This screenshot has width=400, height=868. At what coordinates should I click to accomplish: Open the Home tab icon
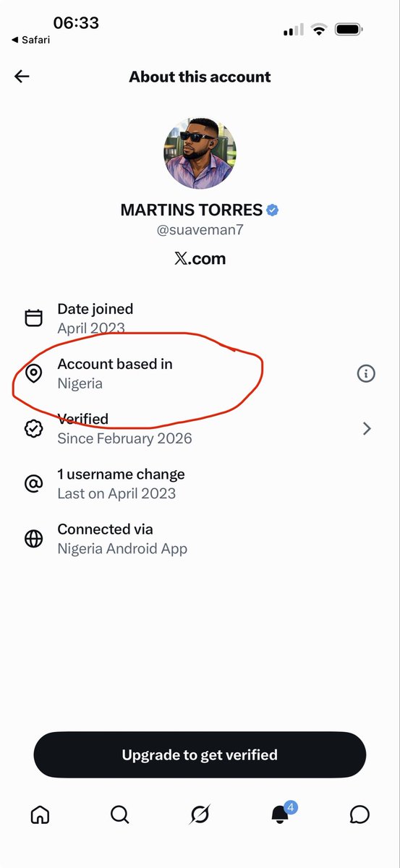tap(41, 814)
